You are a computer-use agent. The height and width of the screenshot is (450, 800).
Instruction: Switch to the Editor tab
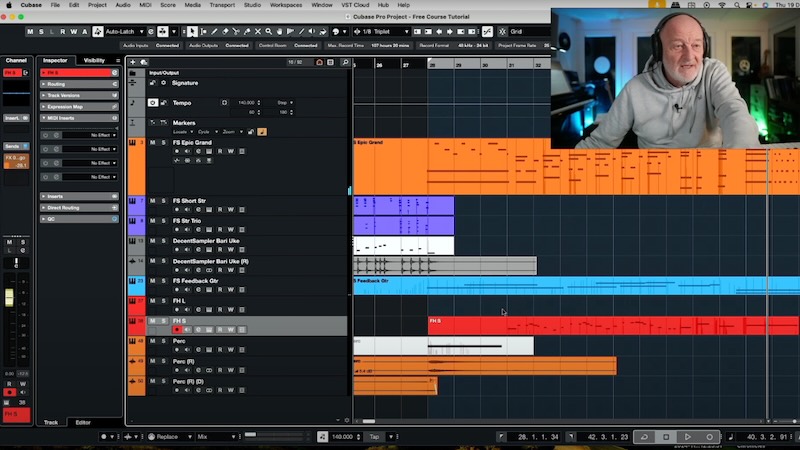coord(83,422)
